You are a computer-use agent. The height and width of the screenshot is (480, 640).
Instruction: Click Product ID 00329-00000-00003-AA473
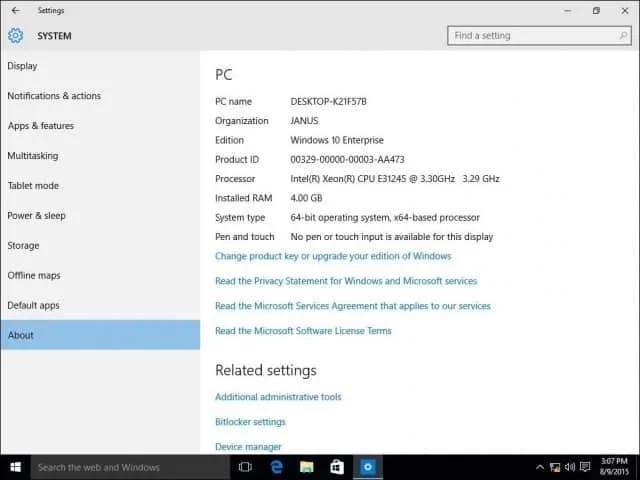[x=347, y=160]
